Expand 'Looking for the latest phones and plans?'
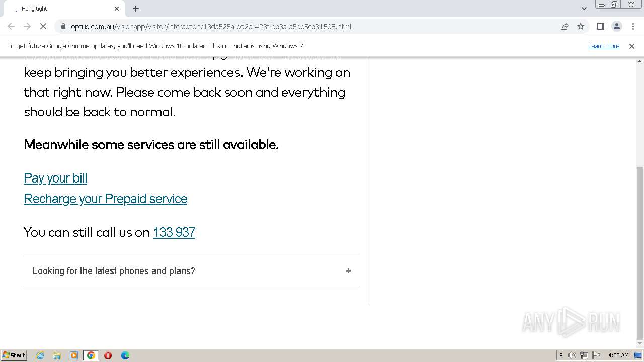Viewport: 644px width, 362px height. [192, 271]
